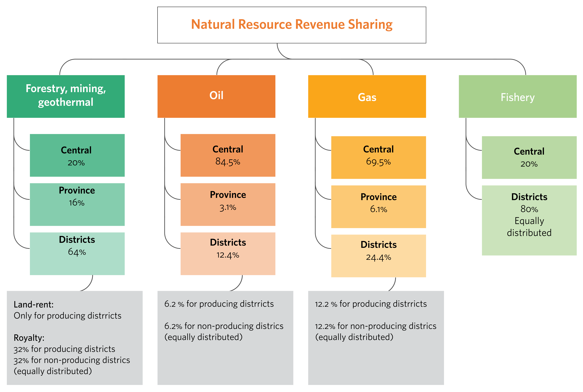Click the Oil Districts 12.4% box
The width and height of the screenshot is (583, 392).
click(x=228, y=254)
